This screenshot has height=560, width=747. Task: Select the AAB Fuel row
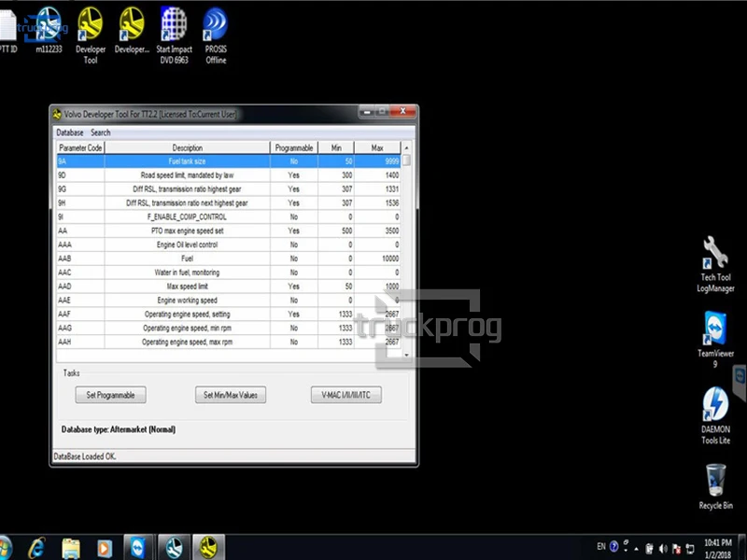[229, 259]
